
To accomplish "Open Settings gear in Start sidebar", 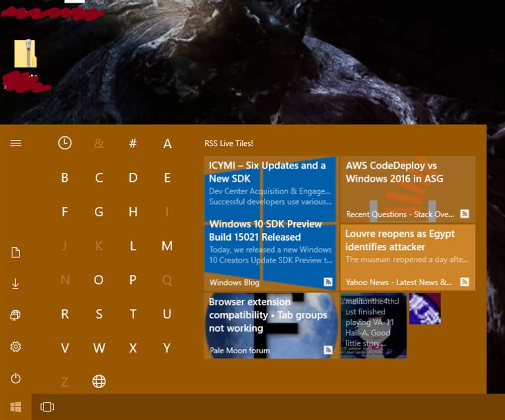I will [16, 346].
